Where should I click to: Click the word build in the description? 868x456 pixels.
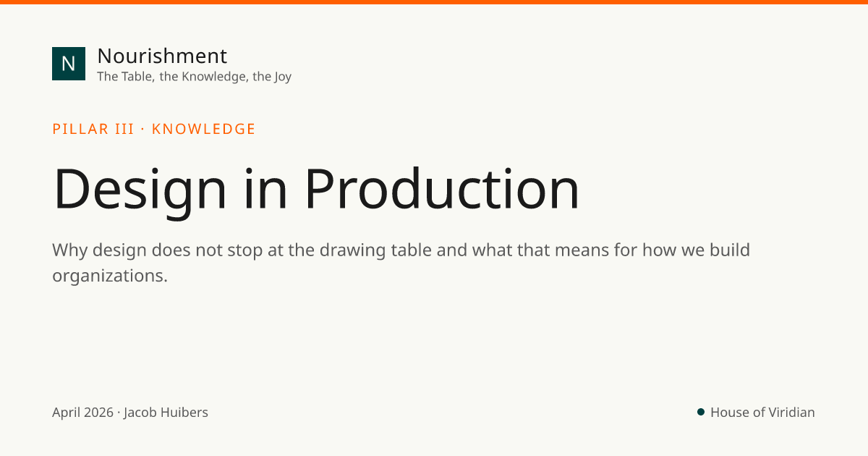pos(728,250)
